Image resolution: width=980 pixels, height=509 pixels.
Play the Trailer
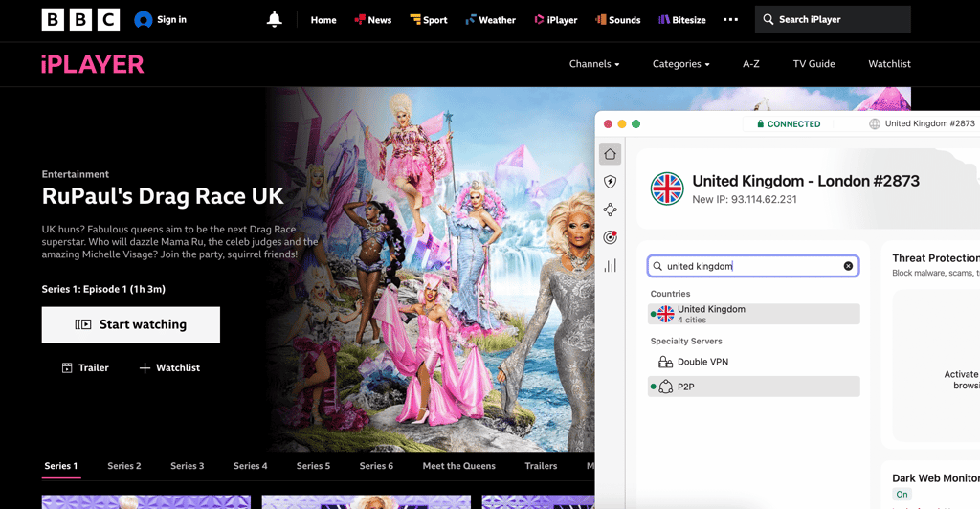[x=85, y=367]
